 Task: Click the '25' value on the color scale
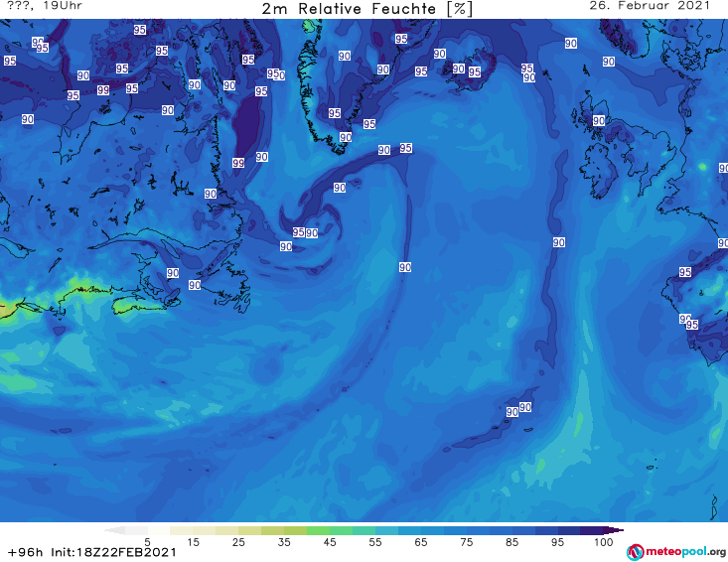pos(238,542)
